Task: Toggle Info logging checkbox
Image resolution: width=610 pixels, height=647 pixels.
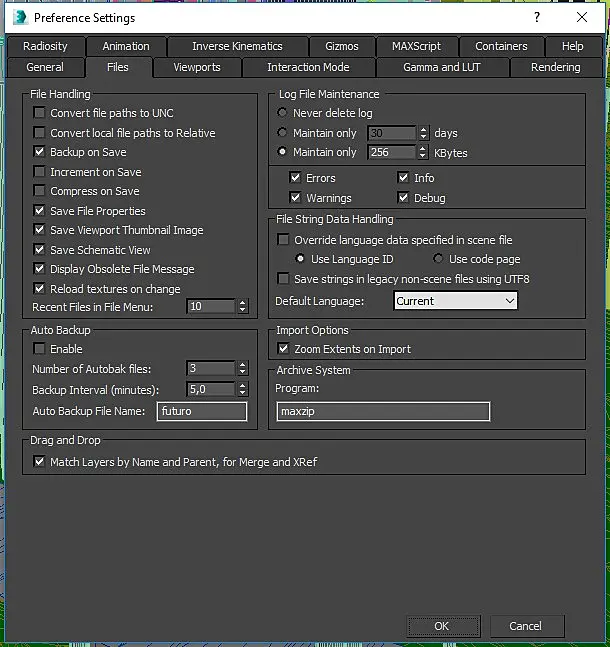Action: pyautogui.click(x=404, y=178)
